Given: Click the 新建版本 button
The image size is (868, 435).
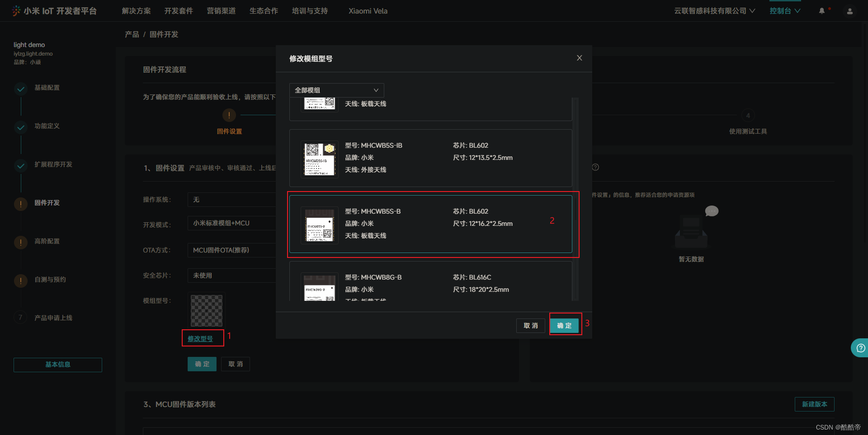Looking at the screenshot, I should tap(815, 404).
